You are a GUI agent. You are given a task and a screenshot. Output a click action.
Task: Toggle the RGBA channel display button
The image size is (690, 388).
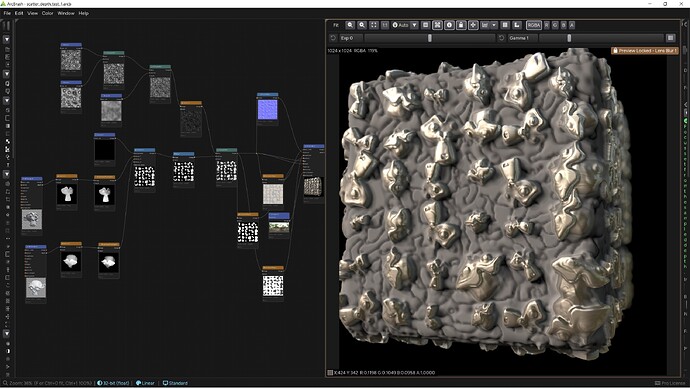(534, 25)
